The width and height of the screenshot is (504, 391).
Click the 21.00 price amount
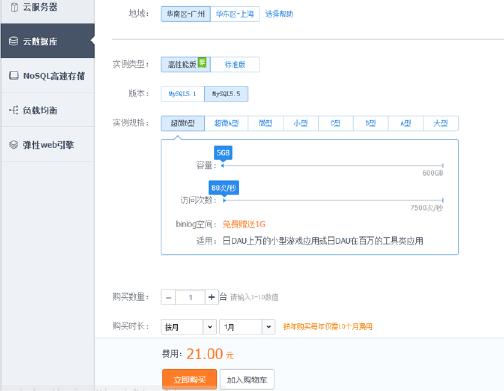click(x=204, y=354)
